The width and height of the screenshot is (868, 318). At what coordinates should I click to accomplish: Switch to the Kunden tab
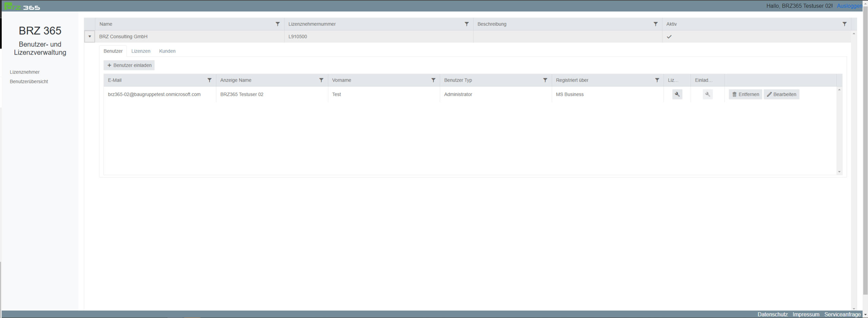(x=167, y=51)
